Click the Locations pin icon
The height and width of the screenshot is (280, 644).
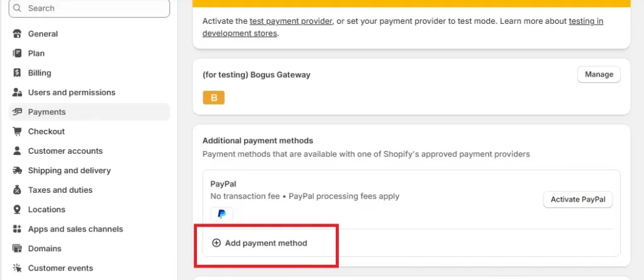tap(17, 209)
